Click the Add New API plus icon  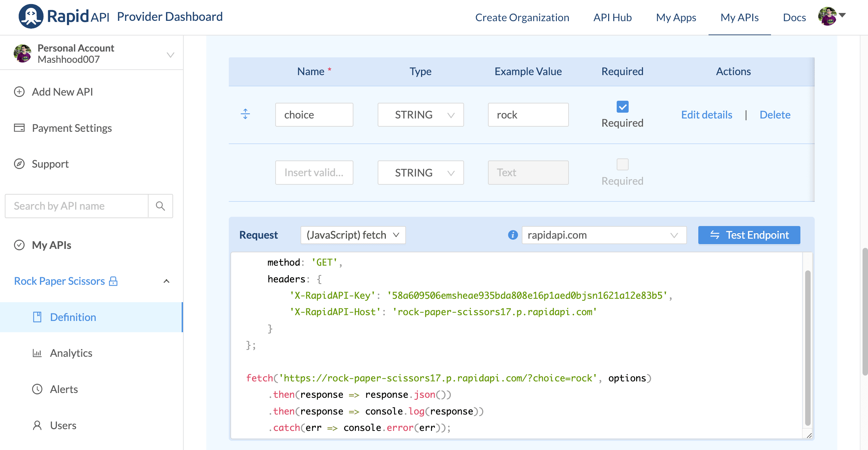[x=19, y=92]
